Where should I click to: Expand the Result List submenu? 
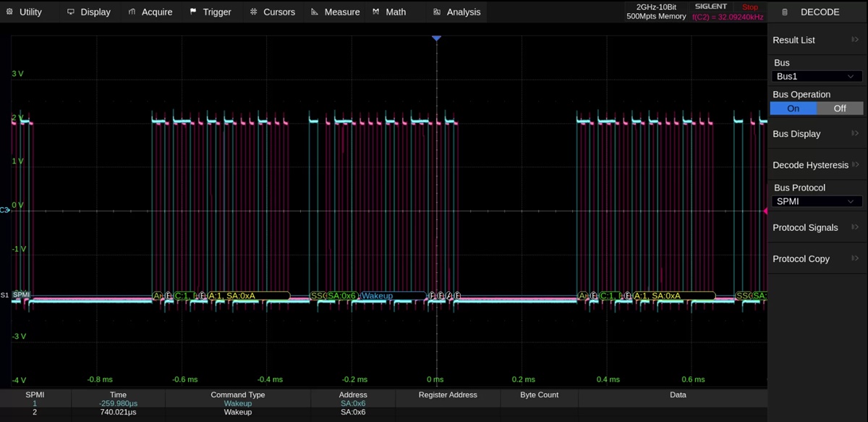pos(817,40)
